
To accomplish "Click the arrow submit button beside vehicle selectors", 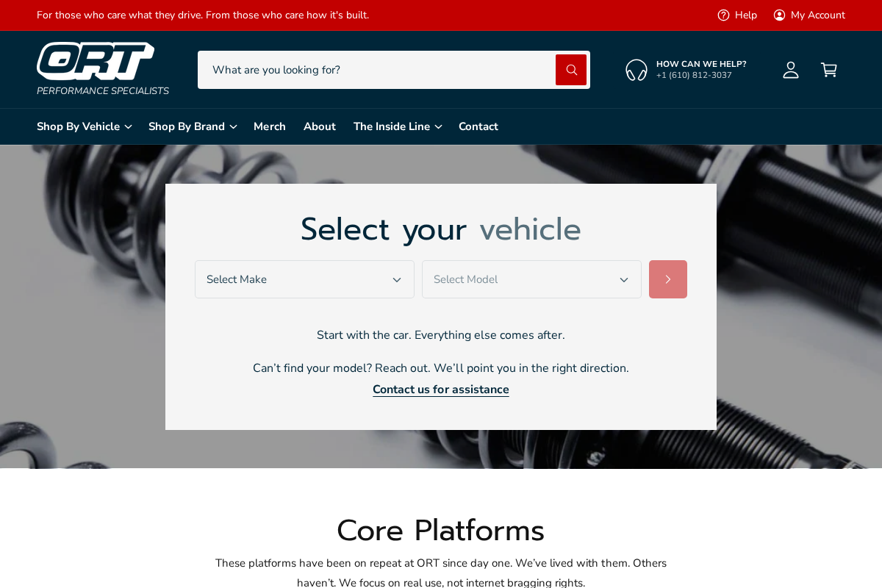I will pyautogui.click(x=667, y=279).
